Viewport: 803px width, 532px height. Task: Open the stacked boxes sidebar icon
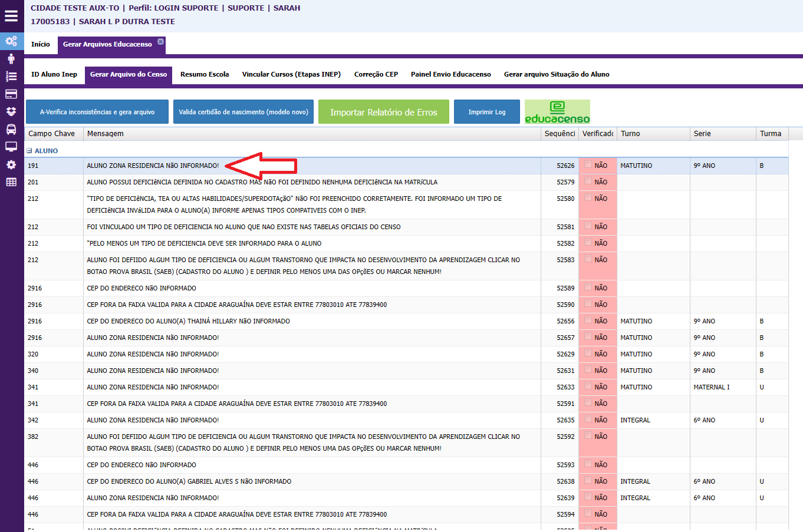click(x=11, y=111)
